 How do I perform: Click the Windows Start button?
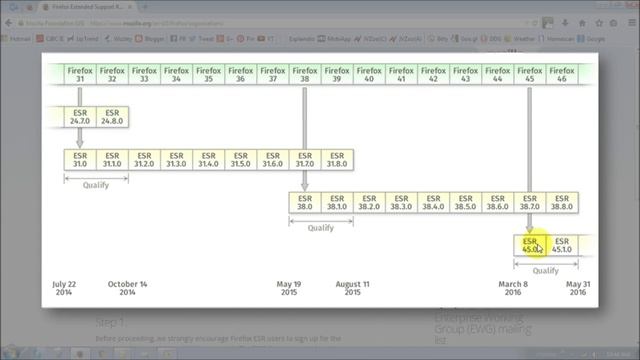[11, 352]
